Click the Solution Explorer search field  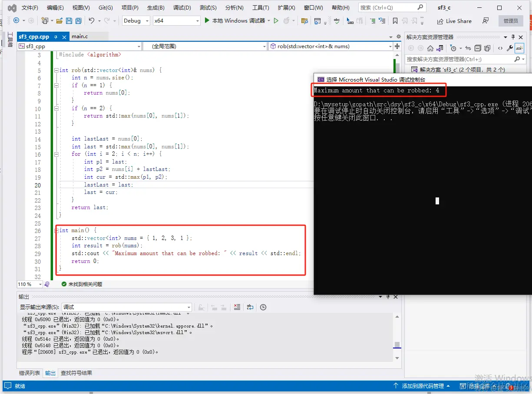[x=466, y=59]
